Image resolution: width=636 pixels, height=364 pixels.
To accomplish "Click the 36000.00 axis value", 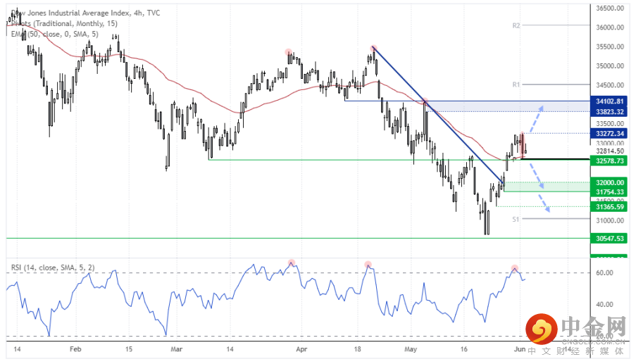I will coord(610,27).
